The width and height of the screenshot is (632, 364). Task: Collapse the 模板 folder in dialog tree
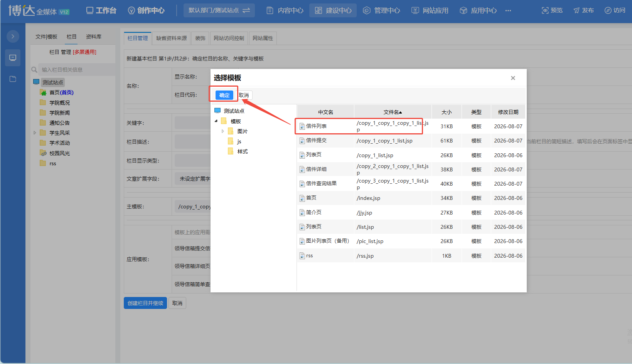point(216,121)
